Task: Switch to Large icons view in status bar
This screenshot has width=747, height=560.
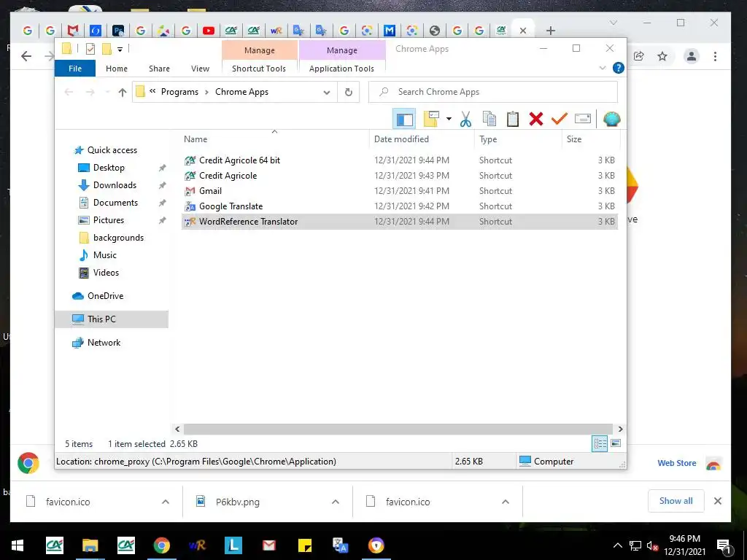Action: tap(616, 444)
